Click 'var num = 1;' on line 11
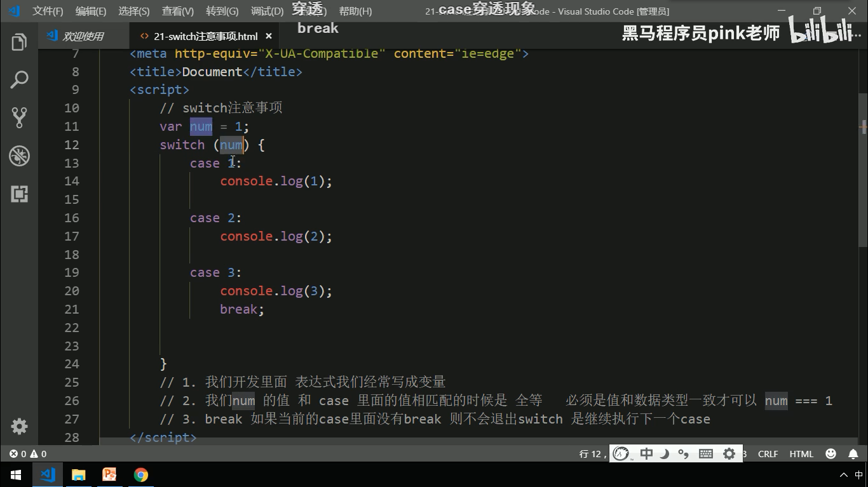The image size is (868, 487). tap(205, 126)
